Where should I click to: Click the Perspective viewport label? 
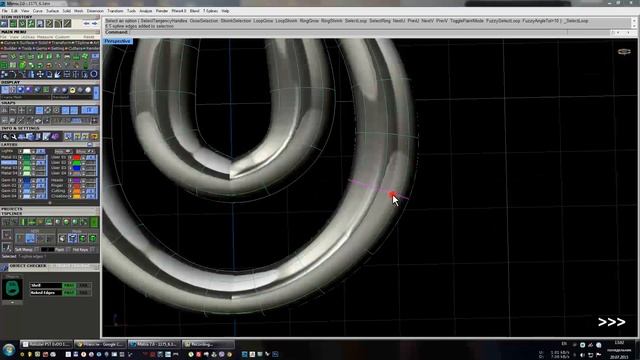click(118, 41)
